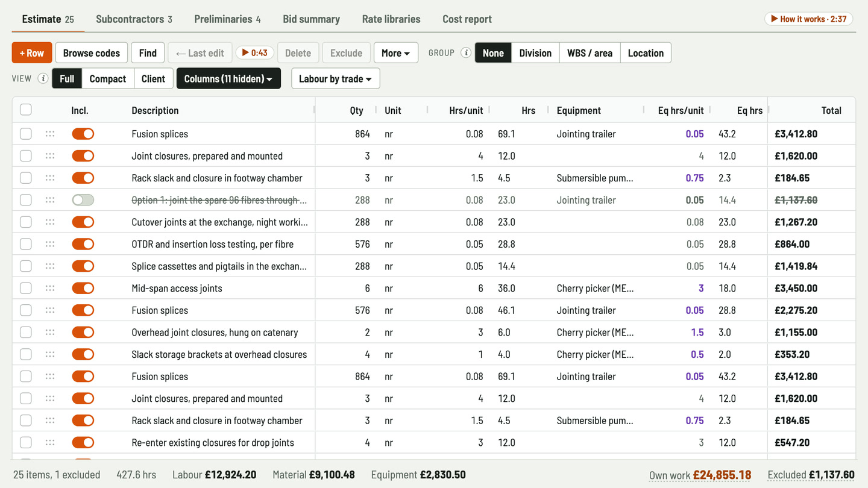Group rows by Division
This screenshot has width=868, height=488.
[x=535, y=53]
